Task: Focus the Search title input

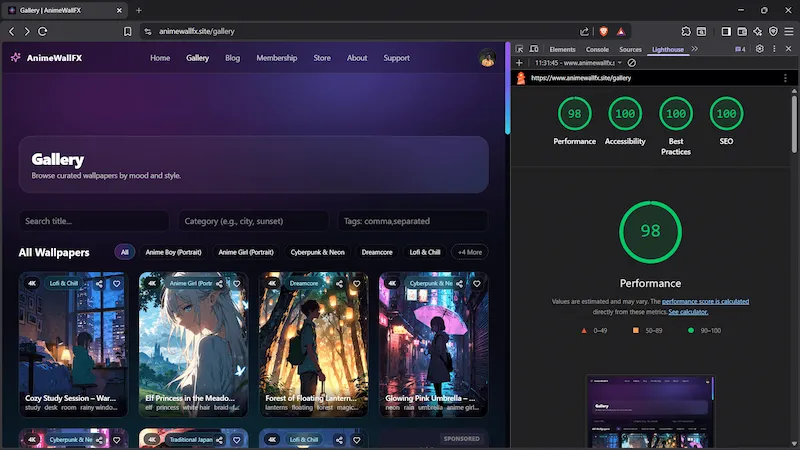Action: 94,221
